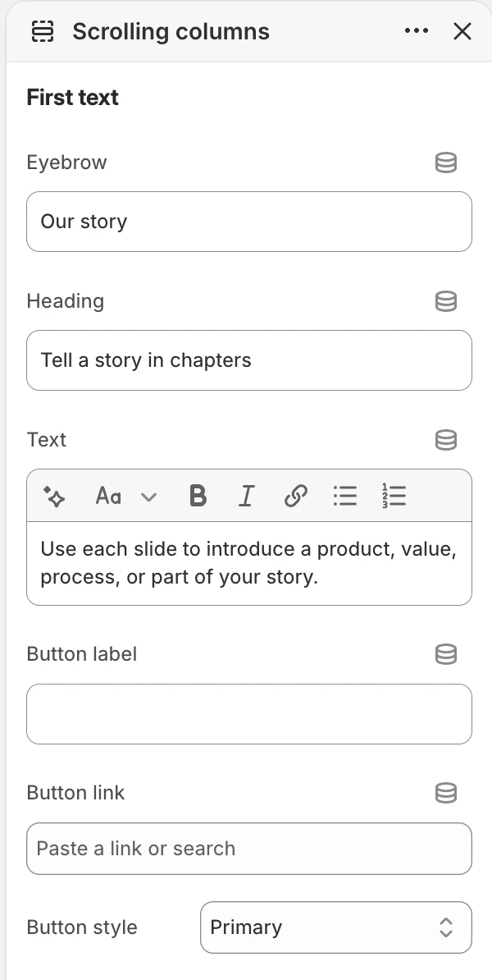The image size is (492, 980).
Task: Open the Aa text format selector
Action: click(108, 497)
